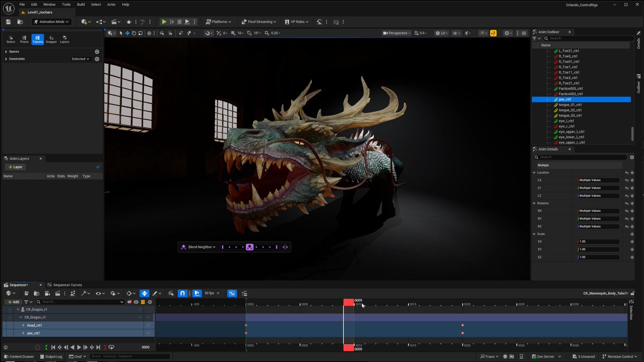Image resolution: width=644 pixels, height=362 pixels.
Task: Click left end marker of tween slider
Action: [222, 247]
